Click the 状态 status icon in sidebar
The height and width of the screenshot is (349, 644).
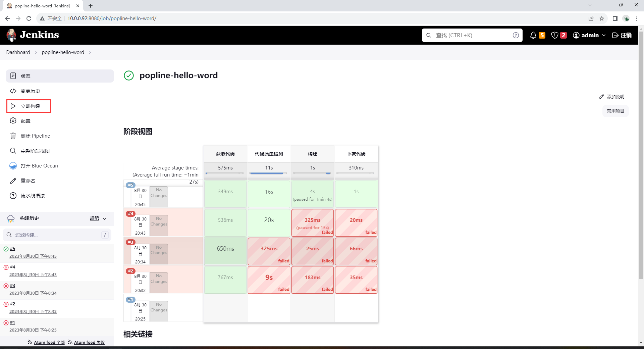13,76
